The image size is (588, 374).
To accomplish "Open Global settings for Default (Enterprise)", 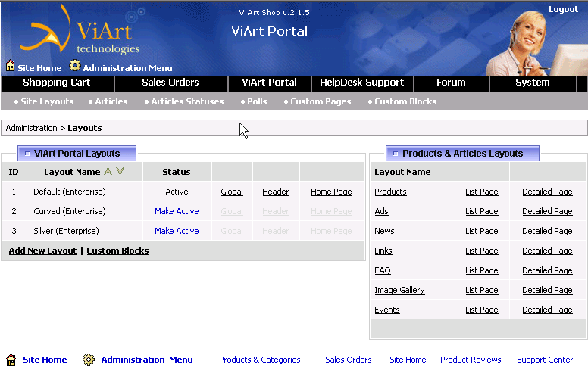I will tap(232, 192).
